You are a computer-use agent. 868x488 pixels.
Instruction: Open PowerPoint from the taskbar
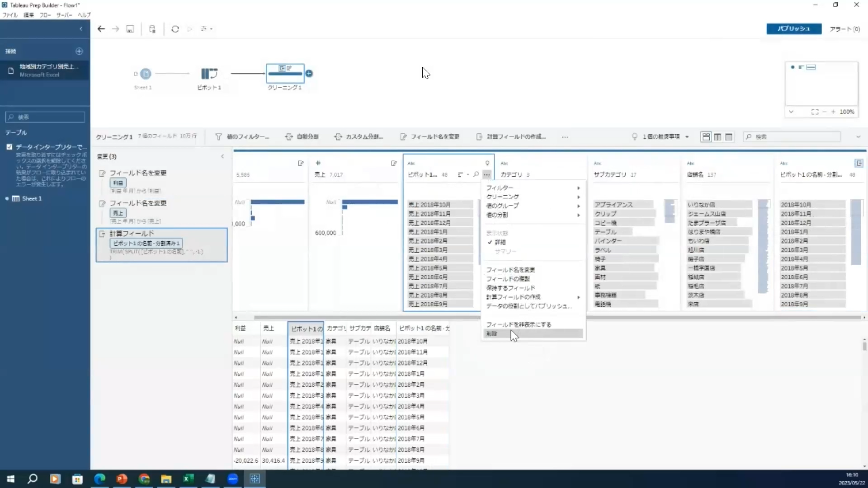point(122,479)
